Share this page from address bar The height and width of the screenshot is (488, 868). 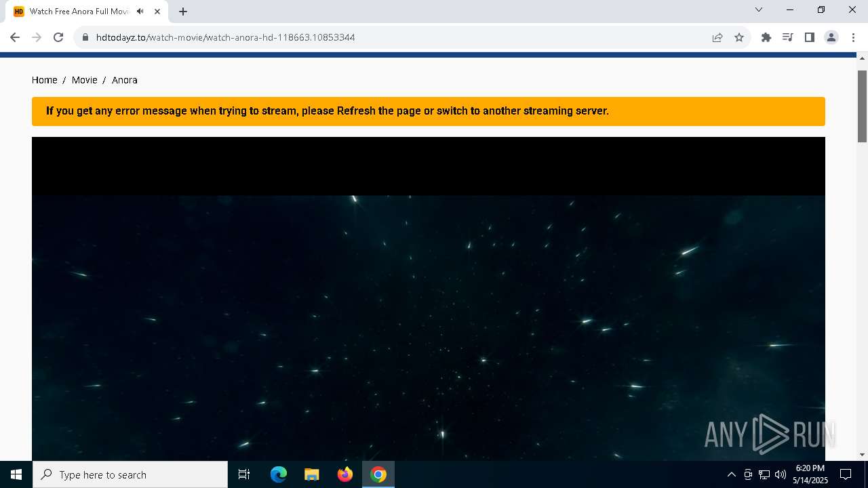point(717,37)
